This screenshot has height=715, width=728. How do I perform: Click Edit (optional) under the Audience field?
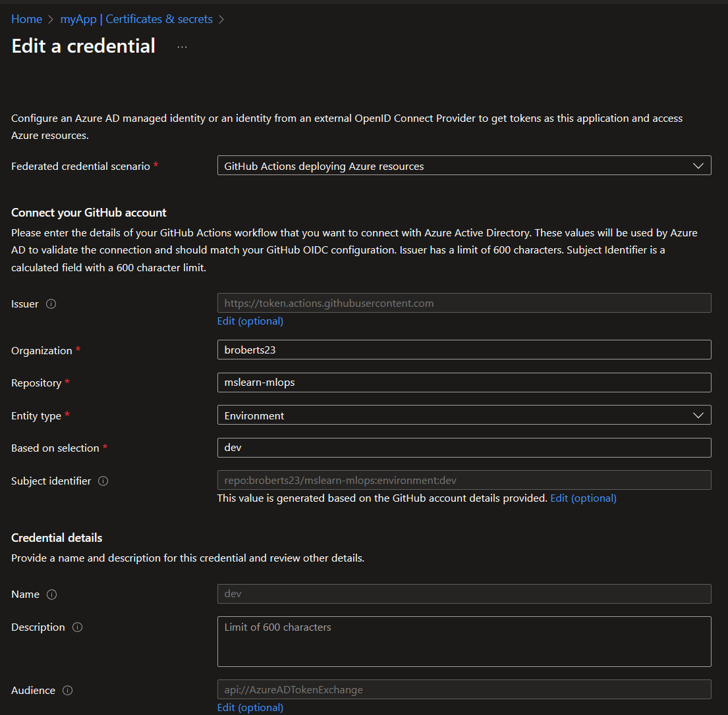click(250, 706)
